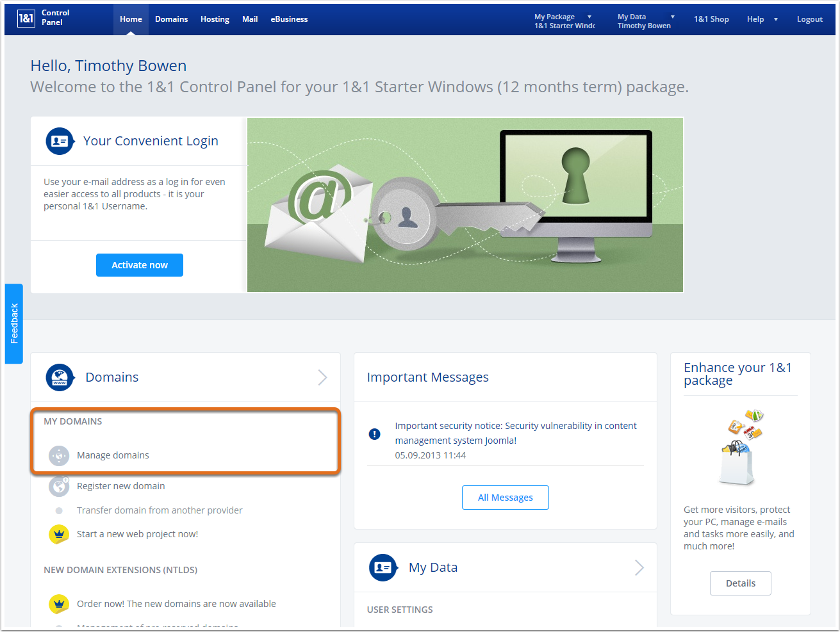840x632 pixels.
Task: Click the Control Panel title text
Action: [55, 17]
